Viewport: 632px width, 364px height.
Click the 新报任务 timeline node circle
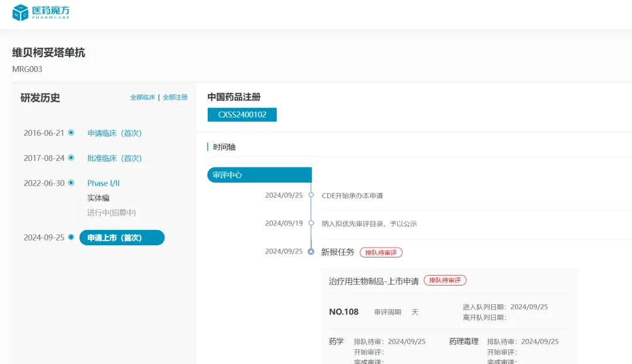coord(311,252)
